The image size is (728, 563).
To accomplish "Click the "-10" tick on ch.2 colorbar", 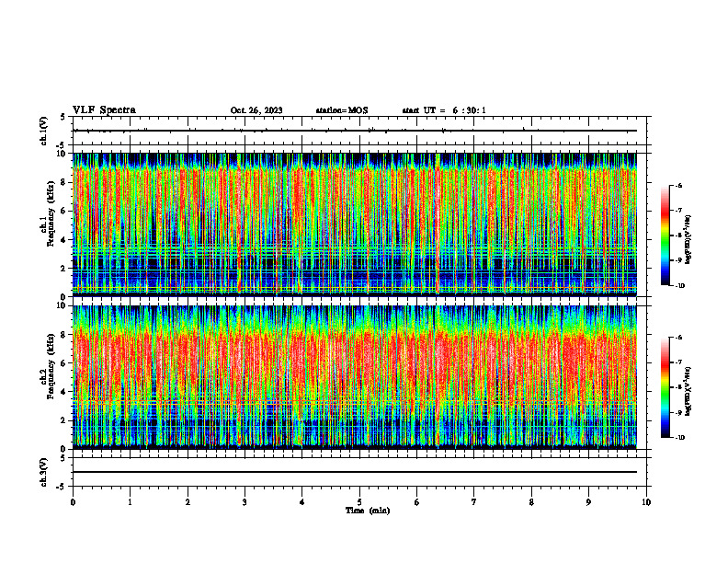I will click(679, 438).
